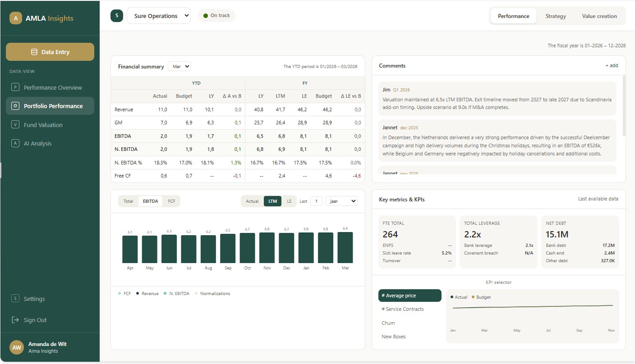Viewport: 635px width, 364px height.
Task: Switch to the Value creation tab
Action: click(599, 16)
